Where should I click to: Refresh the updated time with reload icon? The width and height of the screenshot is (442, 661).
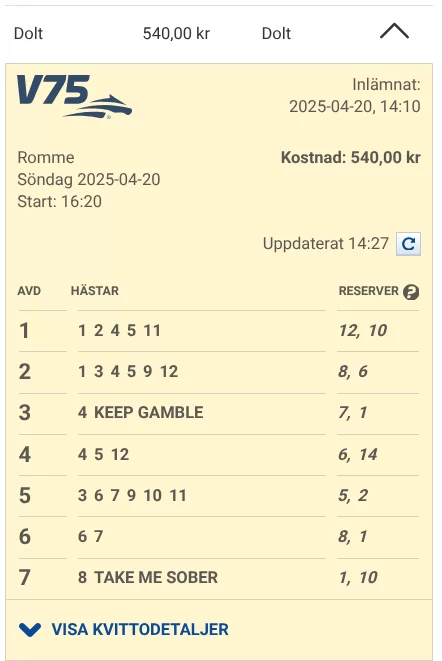pos(408,244)
